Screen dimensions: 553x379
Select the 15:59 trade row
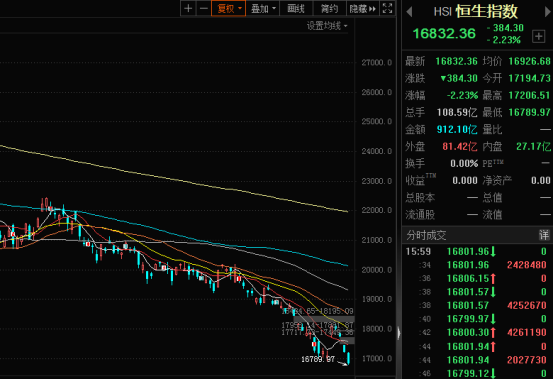click(x=478, y=251)
